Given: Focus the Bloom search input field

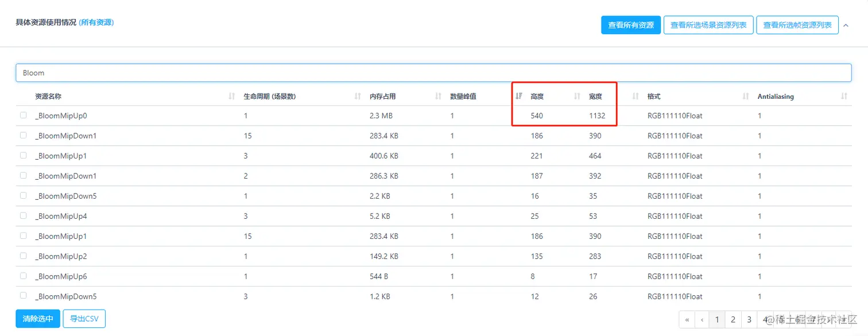Looking at the screenshot, I should (433, 72).
